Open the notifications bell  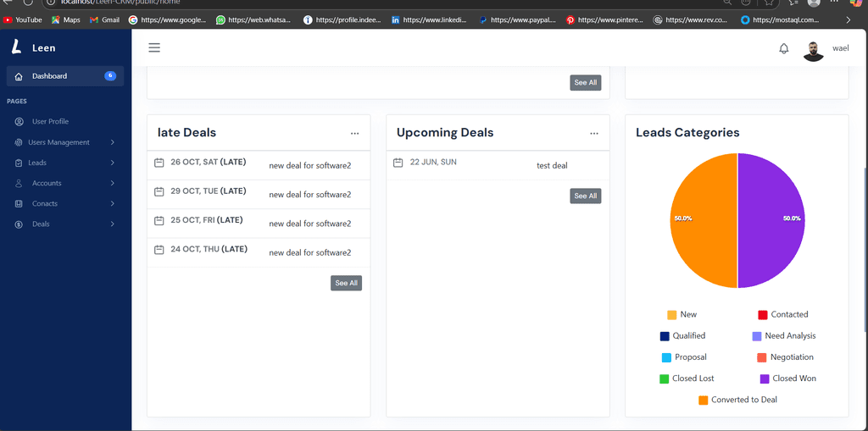pyautogui.click(x=784, y=48)
